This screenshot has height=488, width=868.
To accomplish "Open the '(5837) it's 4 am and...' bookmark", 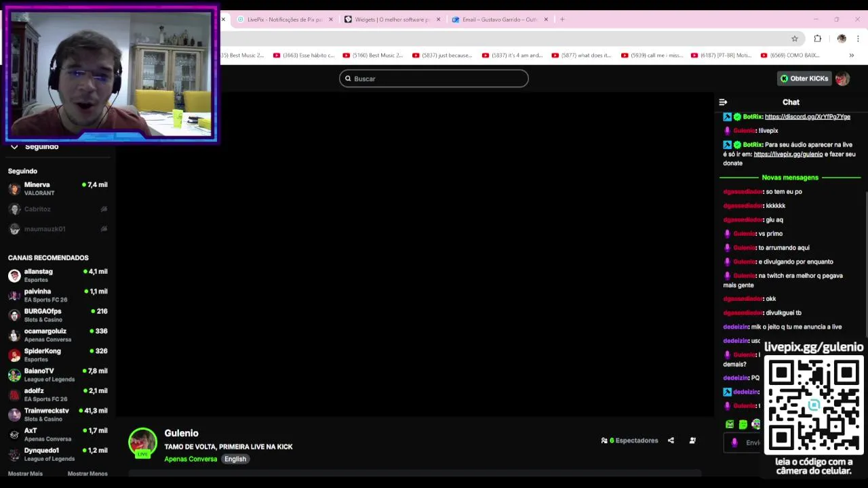I will point(512,56).
